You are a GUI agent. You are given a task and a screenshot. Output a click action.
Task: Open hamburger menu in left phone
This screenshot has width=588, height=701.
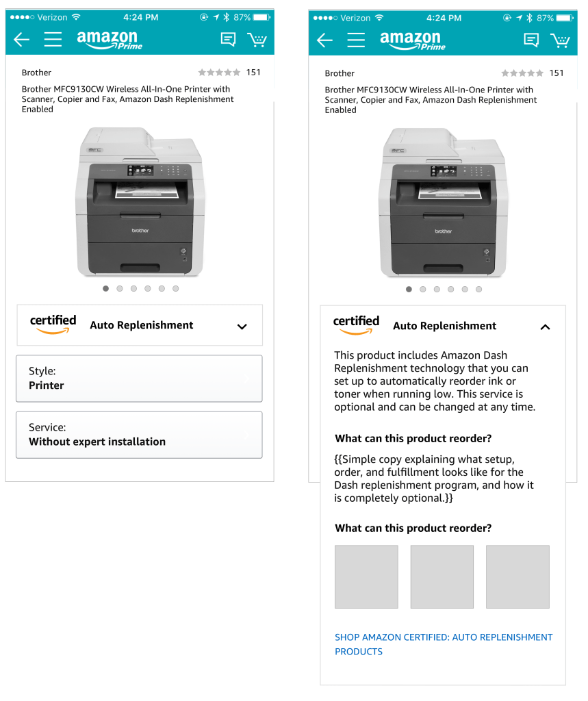click(x=53, y=40)
